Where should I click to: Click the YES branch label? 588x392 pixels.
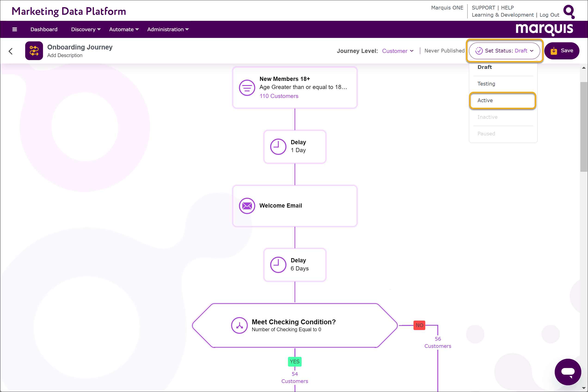tap(294, 361)
